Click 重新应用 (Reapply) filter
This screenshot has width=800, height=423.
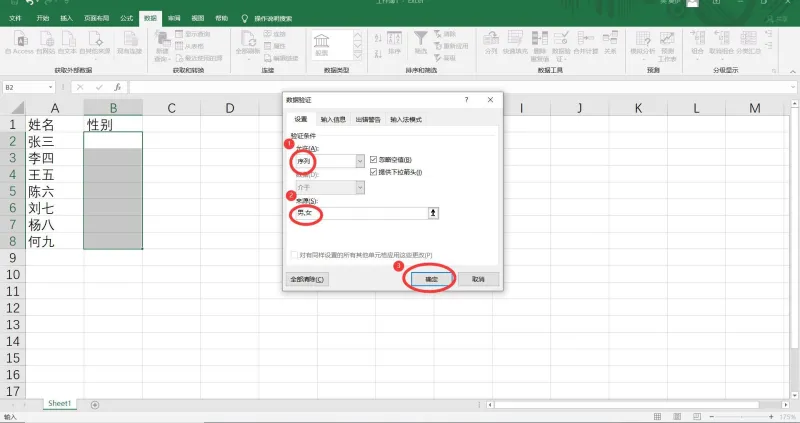click(x=451, y=46)
